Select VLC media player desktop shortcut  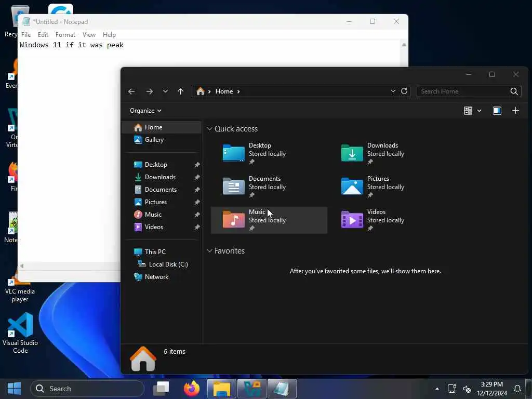pos(20,292)
